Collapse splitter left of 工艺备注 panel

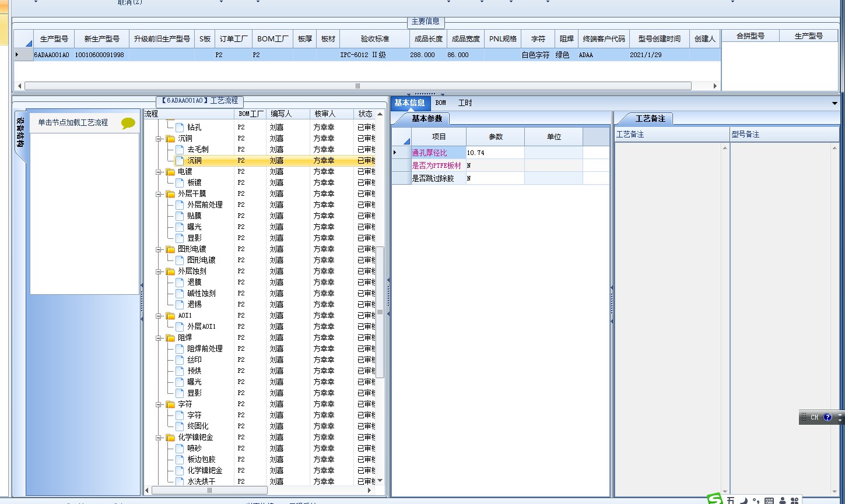[x=612, y=304]
